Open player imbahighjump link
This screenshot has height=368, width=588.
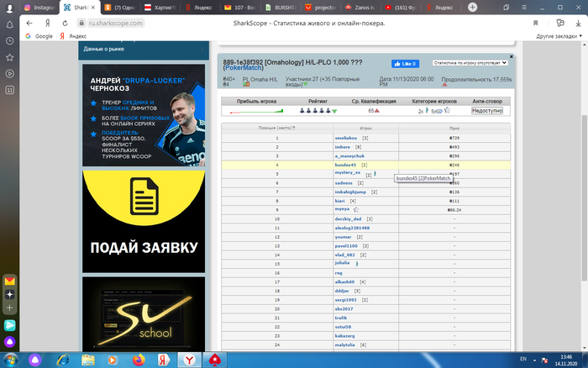click(x=350, y=192)
